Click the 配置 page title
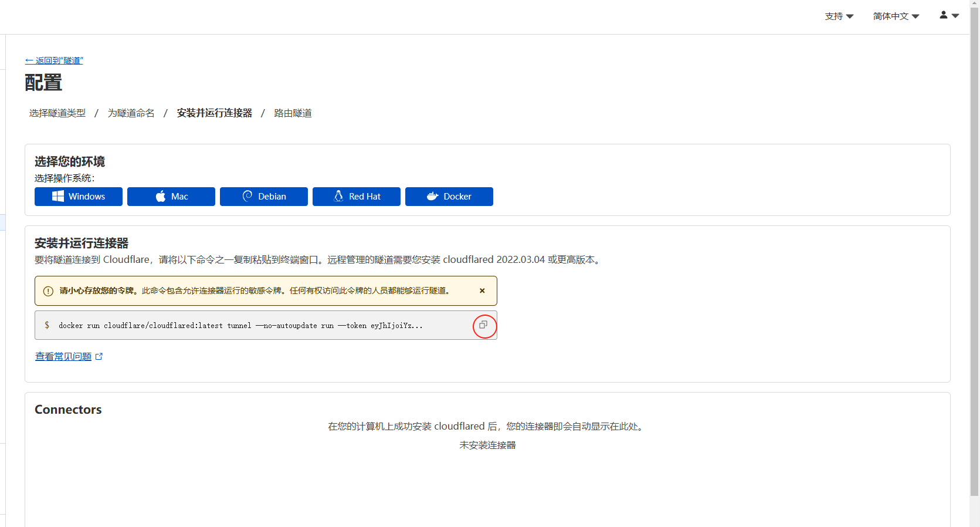Viewport: 980px width, 527px height. pyautogui.click(x=43, y=83)
